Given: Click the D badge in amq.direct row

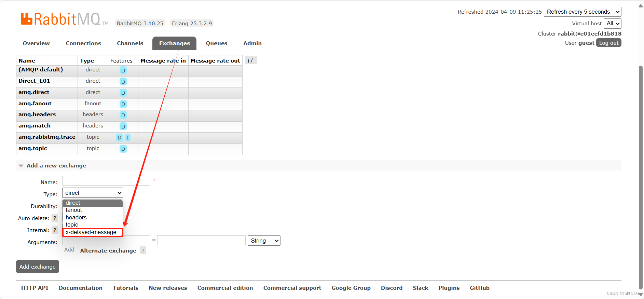Looking at the screenshot, I should [x=123, y=93].
